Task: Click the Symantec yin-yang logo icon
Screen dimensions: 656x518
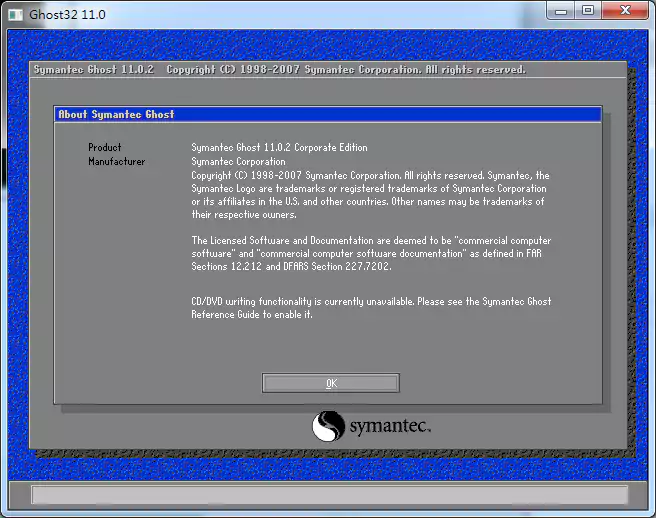Action: pos(329,427)
